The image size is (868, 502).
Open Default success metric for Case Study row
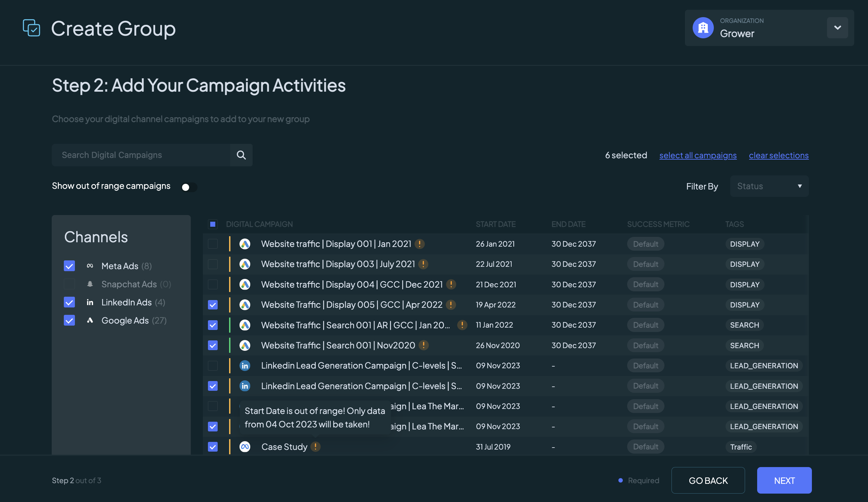(x=645, y=447)
